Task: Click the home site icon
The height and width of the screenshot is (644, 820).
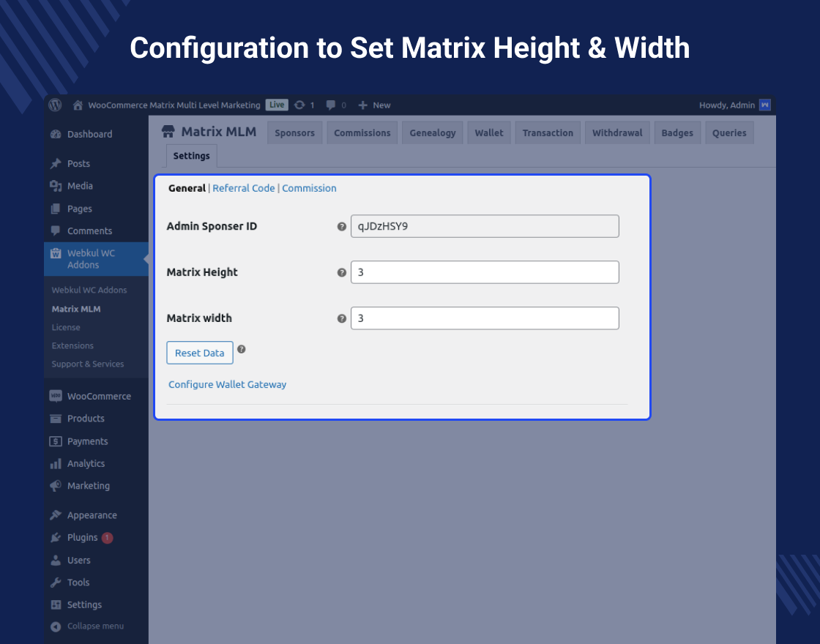Action: [78, 105]
